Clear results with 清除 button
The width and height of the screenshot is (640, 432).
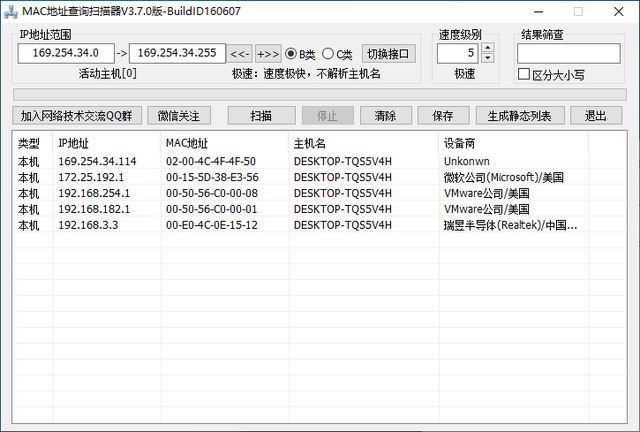click(386, 116)
